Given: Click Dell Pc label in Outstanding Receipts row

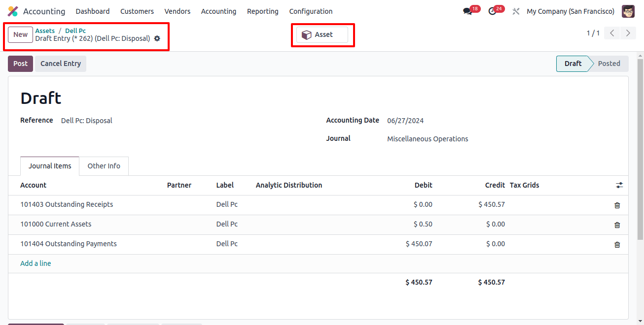Looking at the screenshot, I should pos(227,204).
